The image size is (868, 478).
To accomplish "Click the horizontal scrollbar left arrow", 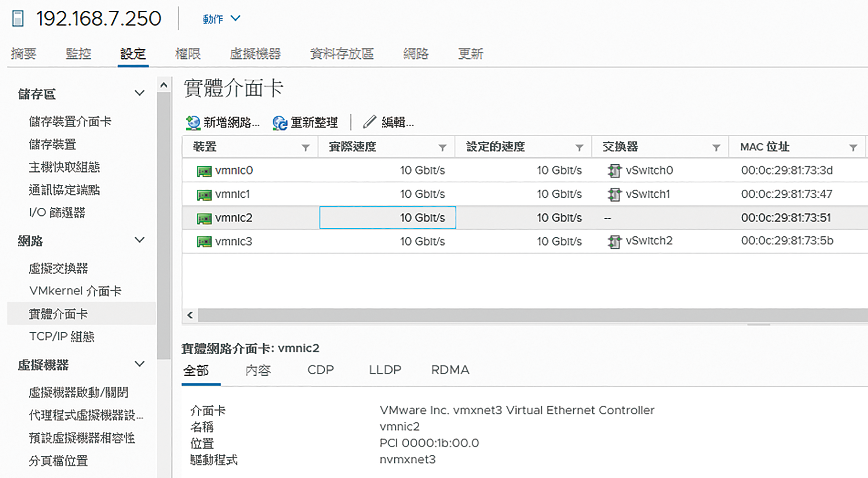I will [x=190, y=315].
